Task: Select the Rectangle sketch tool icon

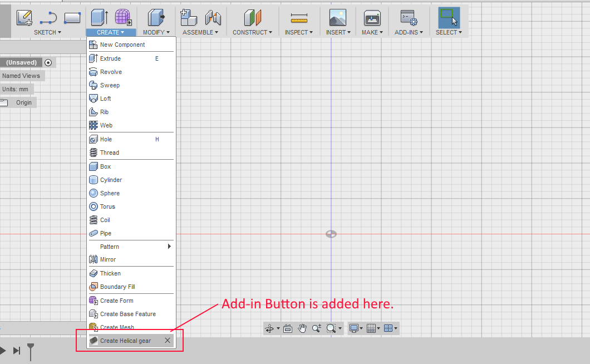Action: click(x=72, y=18)
